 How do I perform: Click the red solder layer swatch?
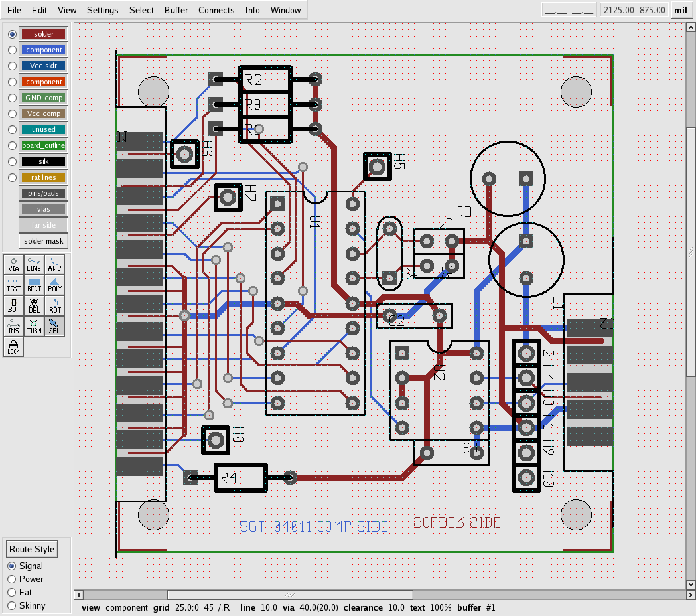click(44, 34)
